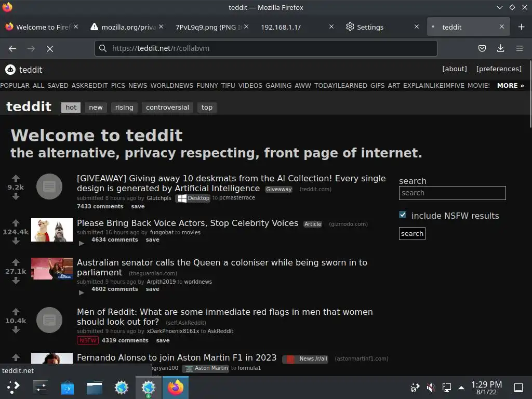Screen dimensions: 532x399
Task: Click the Firefox icon in the taskbar
Action: point(176,388)
